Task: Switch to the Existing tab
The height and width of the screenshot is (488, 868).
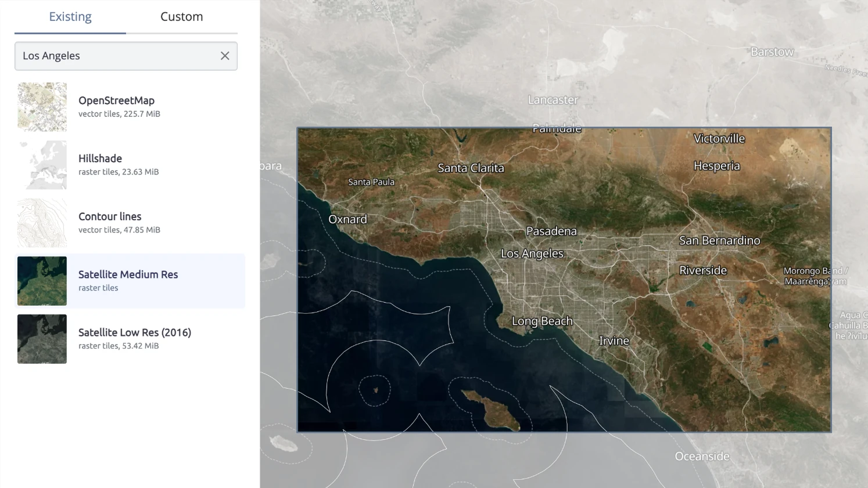Action: (70, 16)
